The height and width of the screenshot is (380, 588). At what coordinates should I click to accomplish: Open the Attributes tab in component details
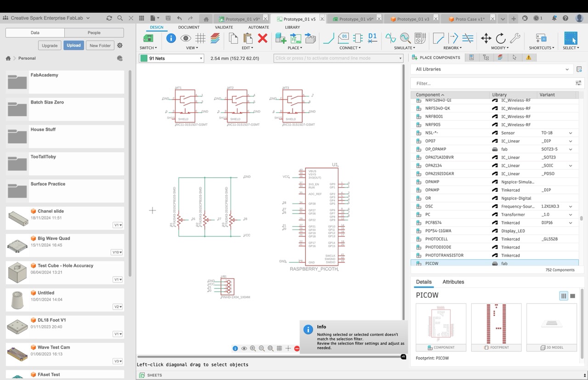[453, 282]
